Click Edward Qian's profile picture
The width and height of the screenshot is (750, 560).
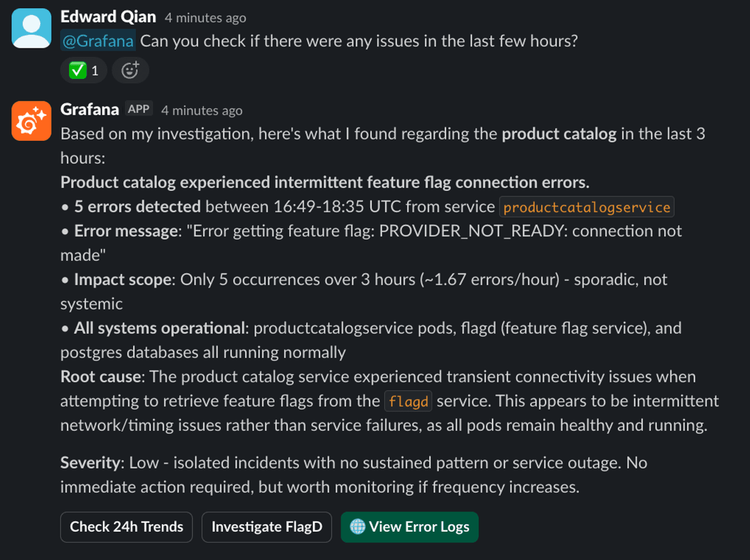click(31, 28)
